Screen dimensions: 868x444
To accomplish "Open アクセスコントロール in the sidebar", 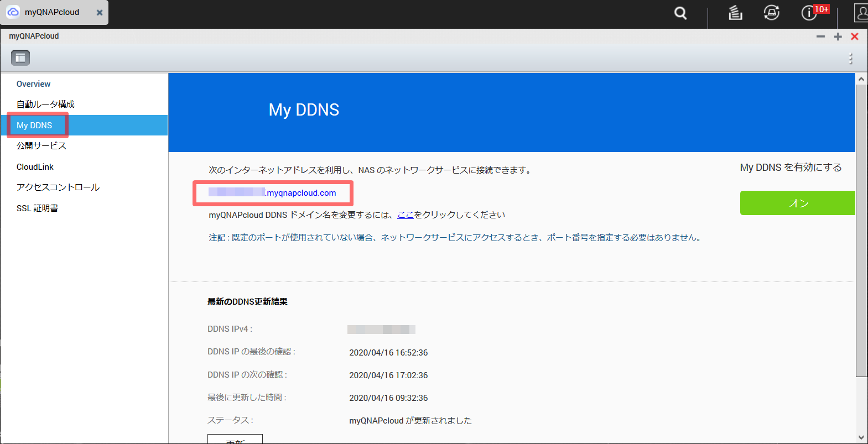I will click(x=58, y=187).
